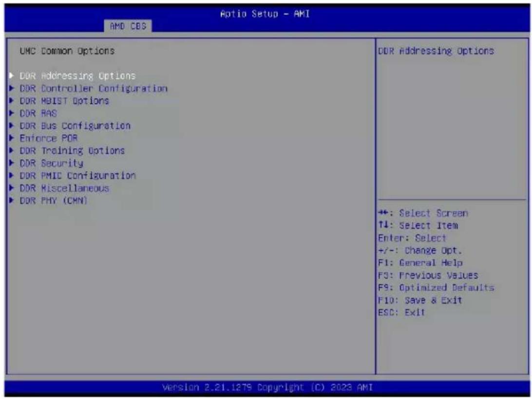Image resolution: width=532 pixels, height=399 pixels.
Task: Click the Aptio Setup - AMI title
Action: (x=265, y=14)
